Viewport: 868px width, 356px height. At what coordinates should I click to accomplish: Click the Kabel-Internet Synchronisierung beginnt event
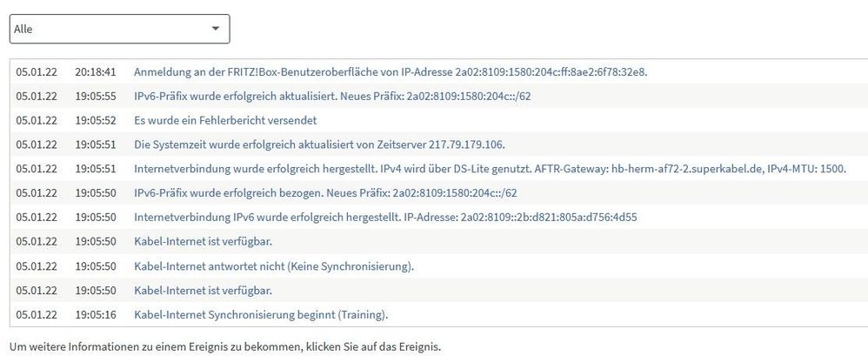point(261,314)
